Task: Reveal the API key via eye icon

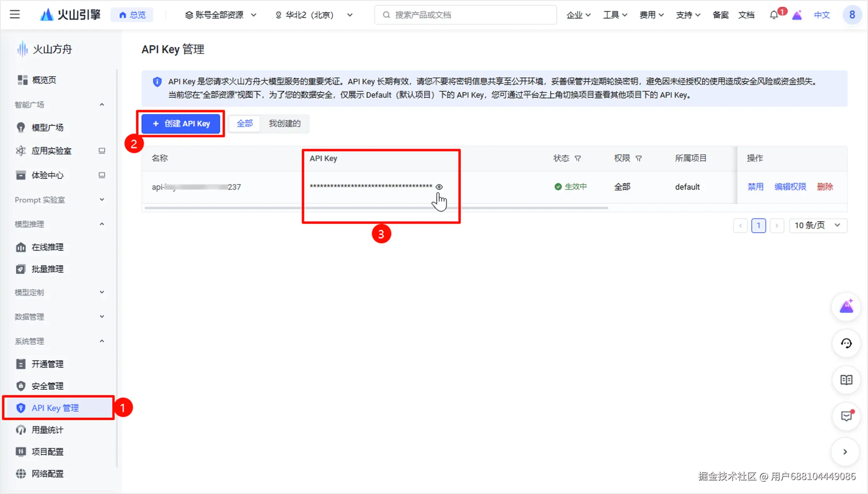Action: tap(439, 187)
